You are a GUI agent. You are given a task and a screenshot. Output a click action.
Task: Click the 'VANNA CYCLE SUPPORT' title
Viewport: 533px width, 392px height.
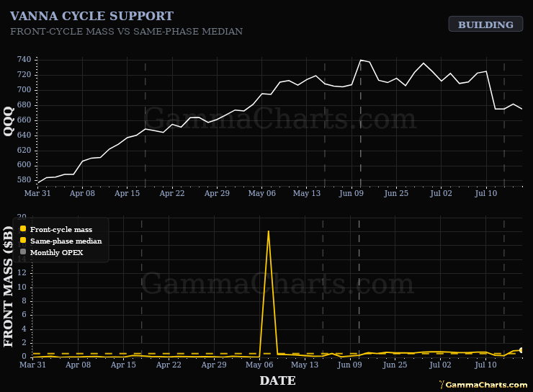click(x=91, y=16)
